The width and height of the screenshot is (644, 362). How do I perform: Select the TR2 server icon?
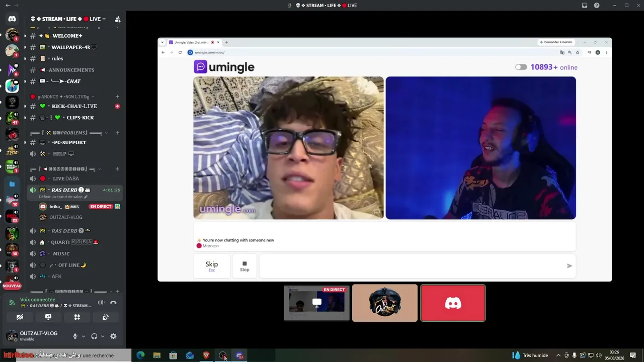pyautogui.click(x=12, y=150)
